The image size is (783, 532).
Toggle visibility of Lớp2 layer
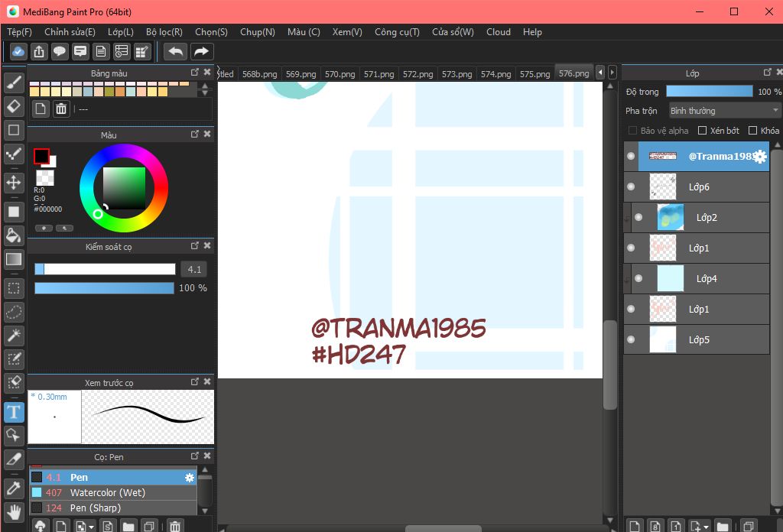(638, 217)
